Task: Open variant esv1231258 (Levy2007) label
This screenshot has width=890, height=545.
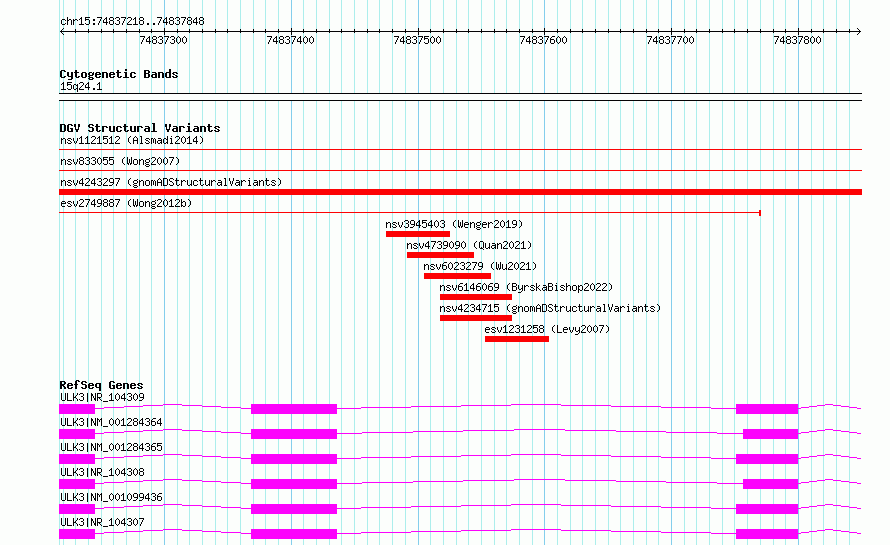Action: pyautogui.click(x=547, y=329)
